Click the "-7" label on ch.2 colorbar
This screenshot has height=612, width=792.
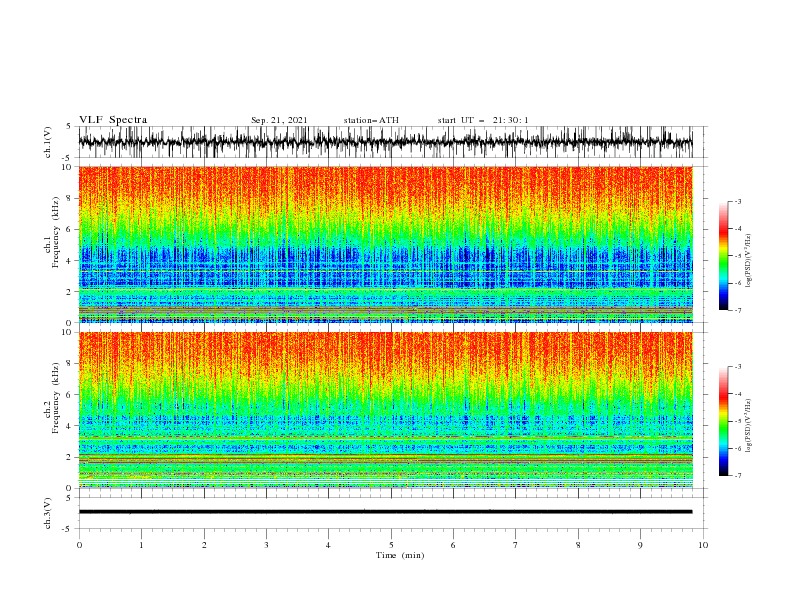click(737, 475)
